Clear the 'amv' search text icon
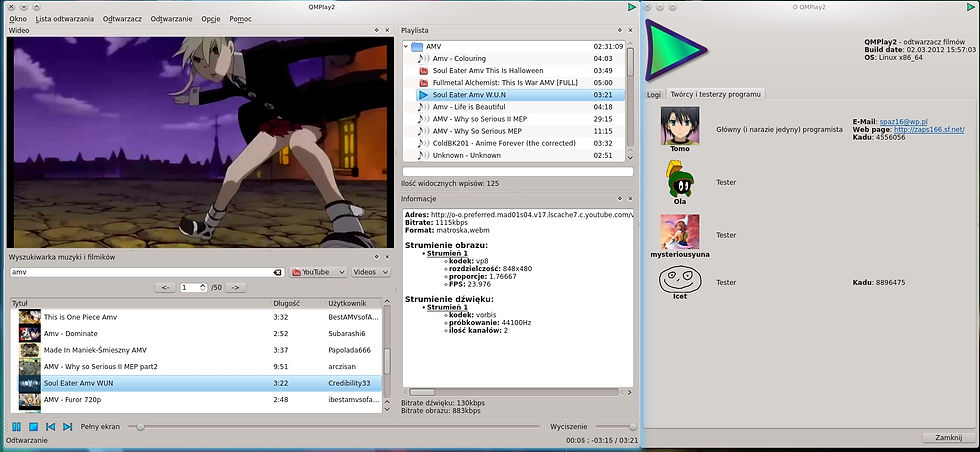This screenshot has height=452, width=980. pos(278,272)
